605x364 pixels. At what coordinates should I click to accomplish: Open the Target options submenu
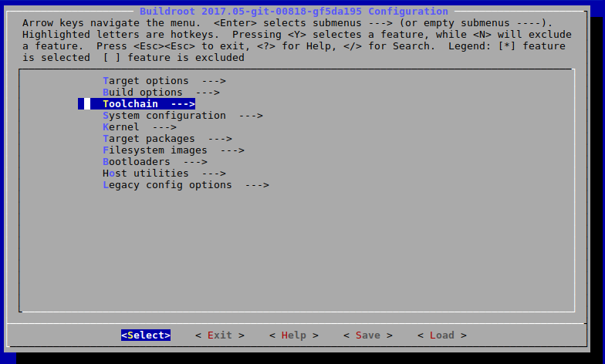[164, 81]
